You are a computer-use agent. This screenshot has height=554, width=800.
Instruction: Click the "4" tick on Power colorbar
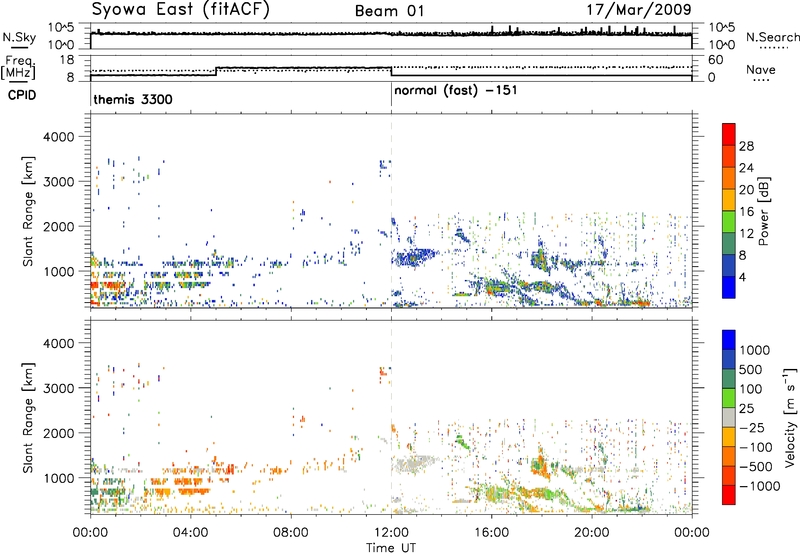tap(743, 277)
